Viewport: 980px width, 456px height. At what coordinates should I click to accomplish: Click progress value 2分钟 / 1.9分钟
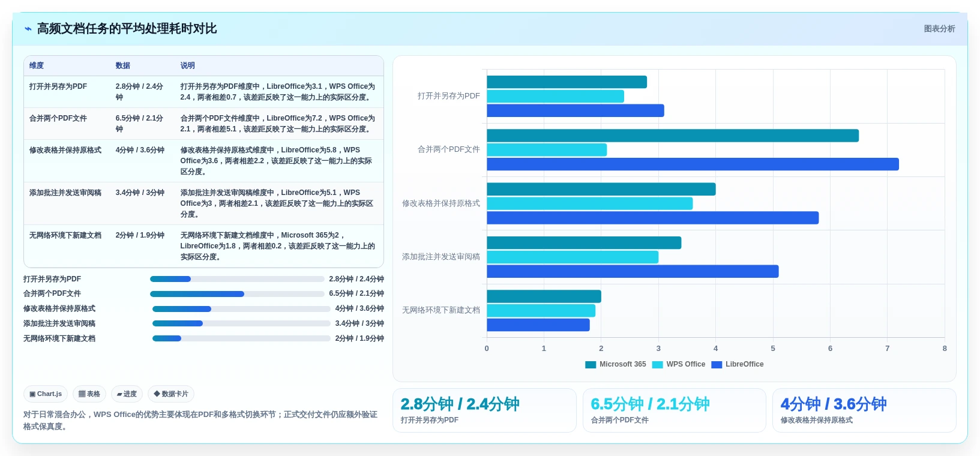click(359, 338)
